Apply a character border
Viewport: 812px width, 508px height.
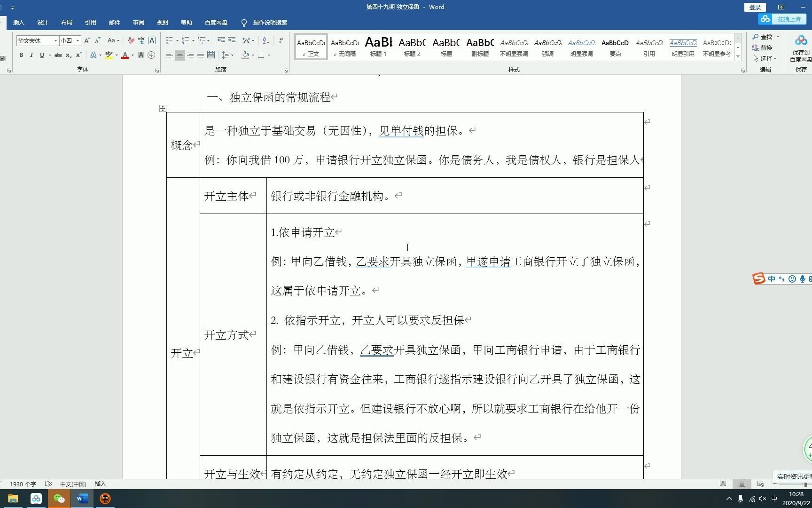(152, 40)
